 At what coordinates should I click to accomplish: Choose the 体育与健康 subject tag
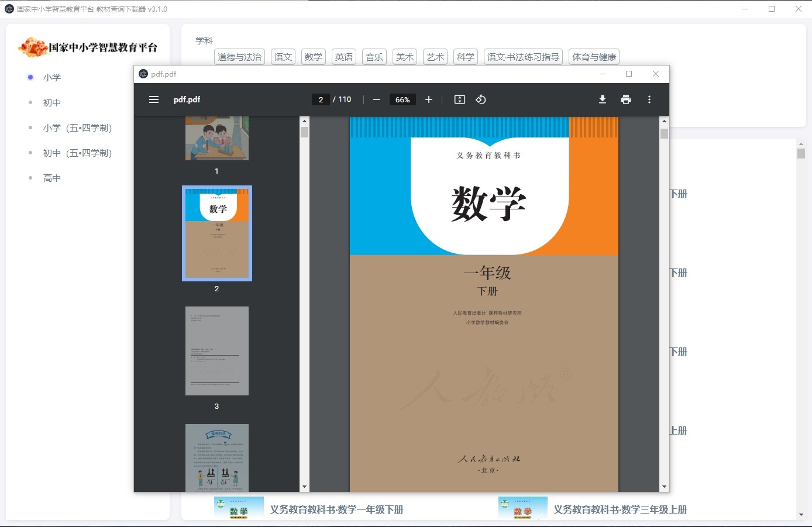coord(594,57)
